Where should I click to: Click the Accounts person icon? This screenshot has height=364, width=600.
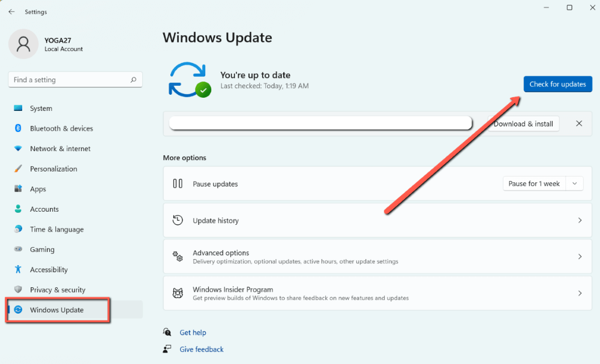tap(18, 209)
